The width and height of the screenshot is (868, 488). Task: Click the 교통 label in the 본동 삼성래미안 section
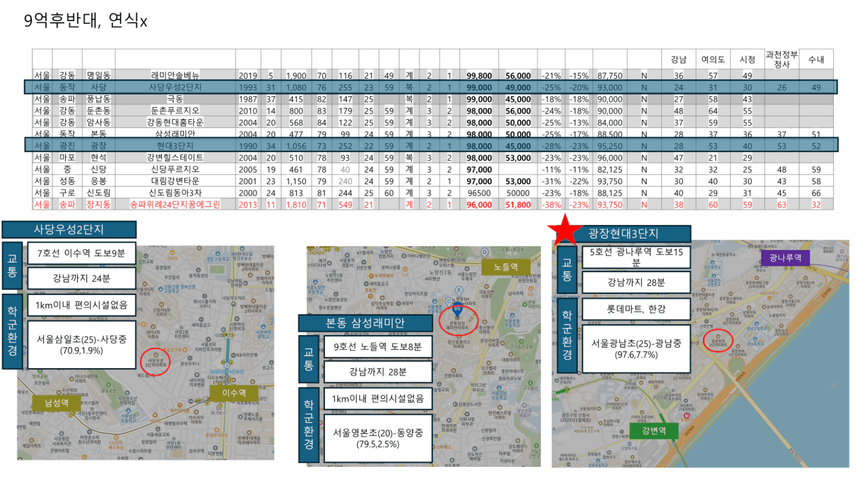(309, 359)
